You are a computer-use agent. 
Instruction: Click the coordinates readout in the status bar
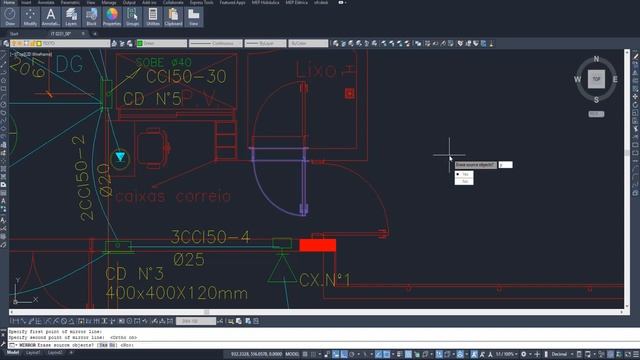click(x=256, y=354)
